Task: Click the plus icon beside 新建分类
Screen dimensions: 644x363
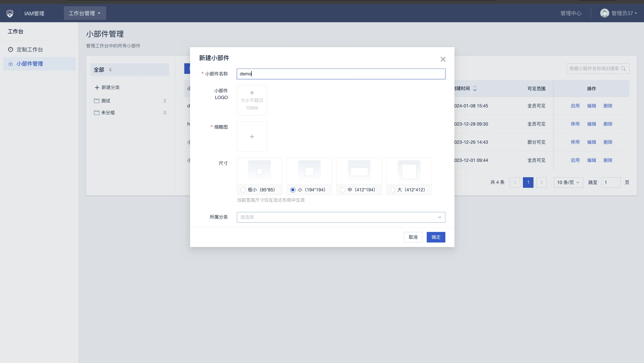Action: click(x=97, y=87)
